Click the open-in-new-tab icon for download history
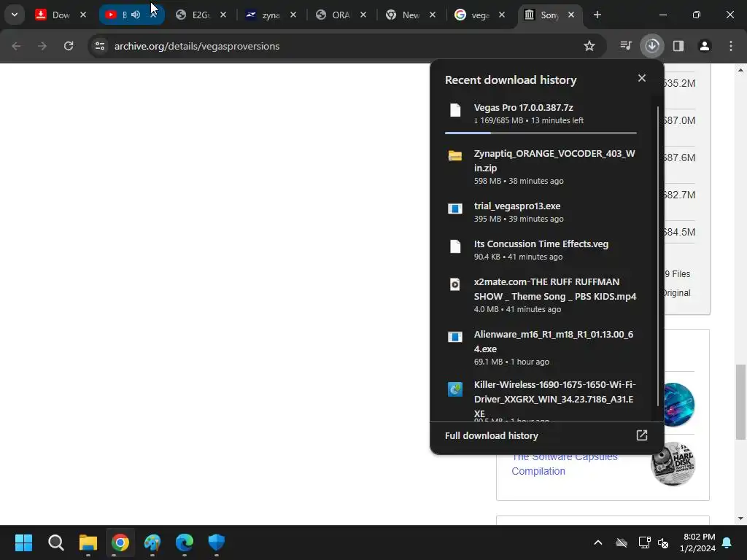The width and height of the screenshot is (747, 560). 642,435
